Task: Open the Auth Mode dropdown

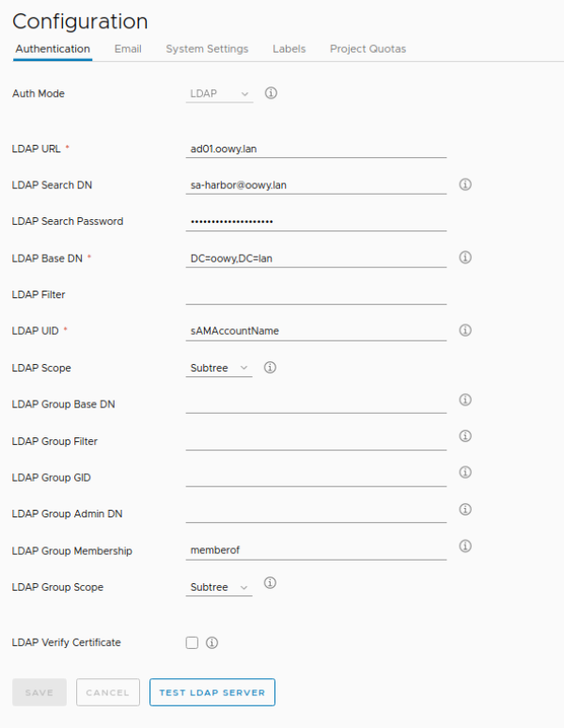Action: pos(220,94)
